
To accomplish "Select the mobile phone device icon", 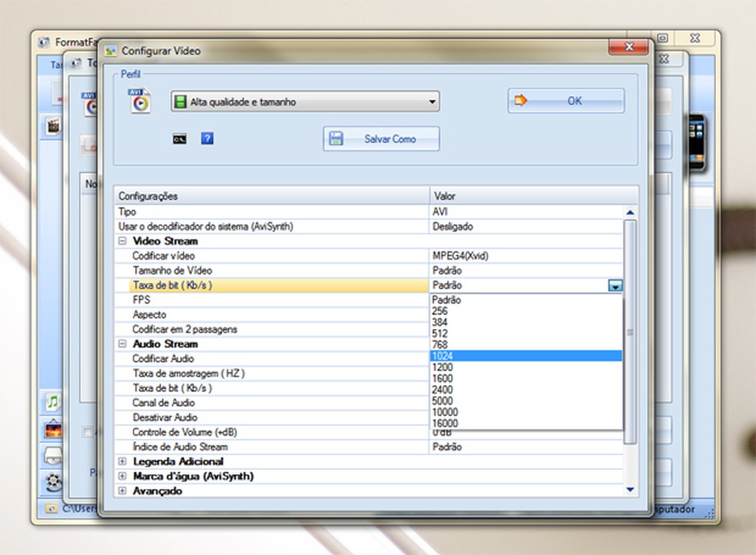I will 696,142.
